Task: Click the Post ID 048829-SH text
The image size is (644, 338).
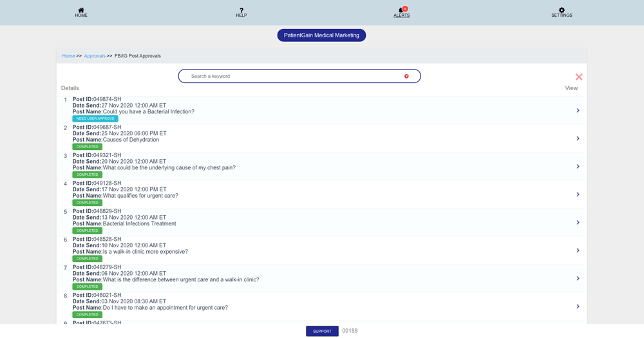Action: tap(107, 211)
